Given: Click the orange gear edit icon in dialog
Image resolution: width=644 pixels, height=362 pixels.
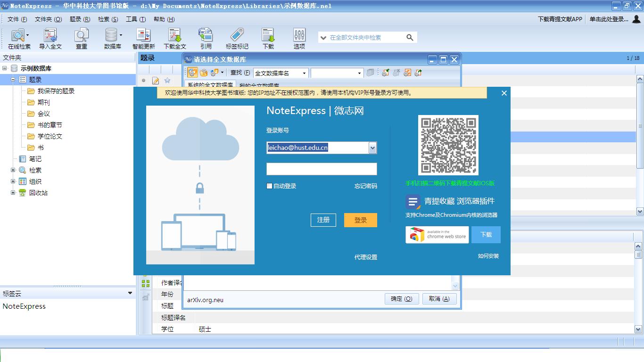Looking at the screenshot, I should pos(407,73).
